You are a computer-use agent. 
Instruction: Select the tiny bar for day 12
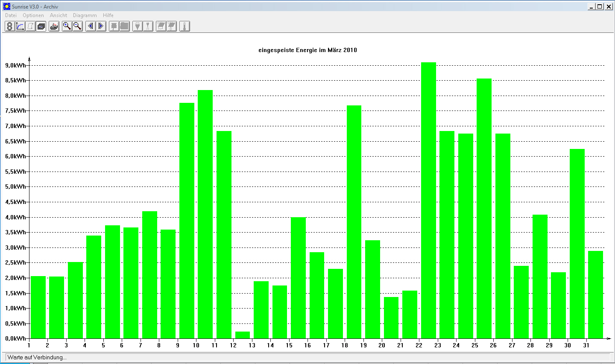[243, 335]
